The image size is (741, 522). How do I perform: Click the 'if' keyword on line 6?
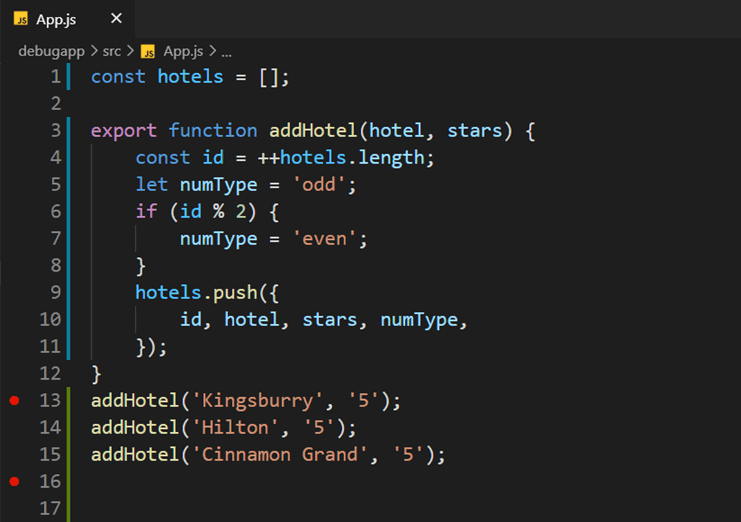point(146,211)
